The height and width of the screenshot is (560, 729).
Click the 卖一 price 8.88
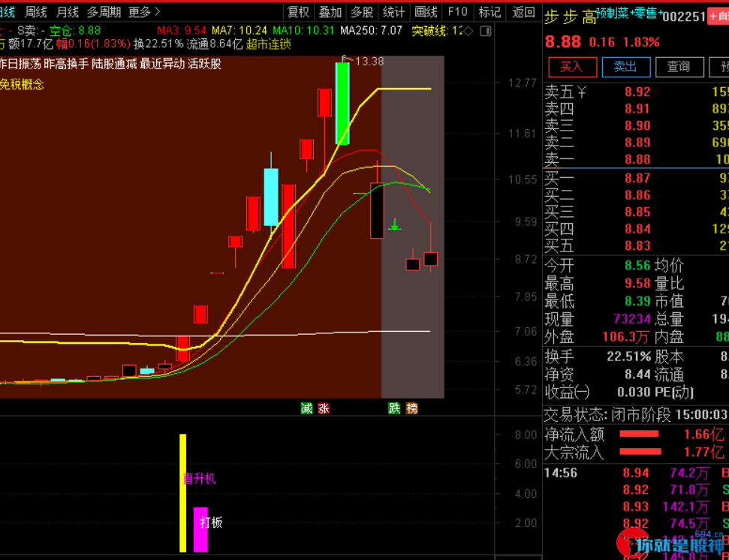[x=637, y=159]
